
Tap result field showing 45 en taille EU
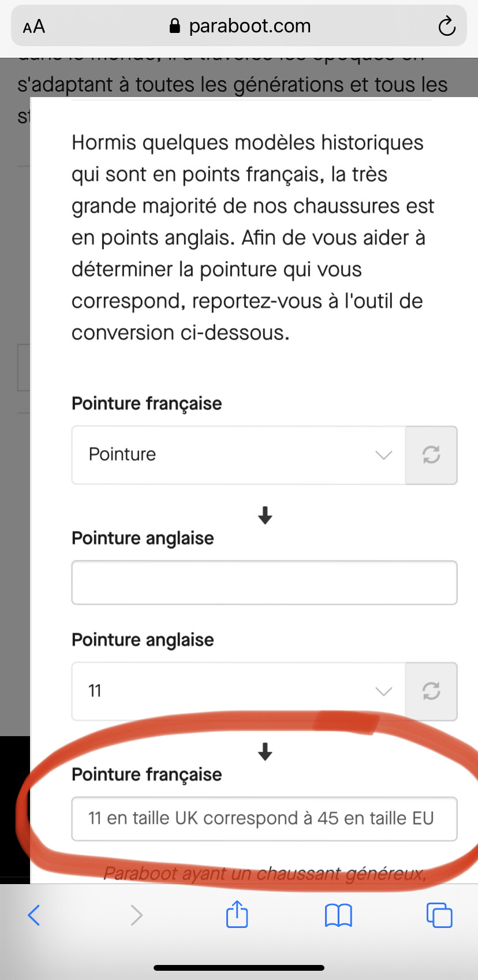tap(264, 819)
